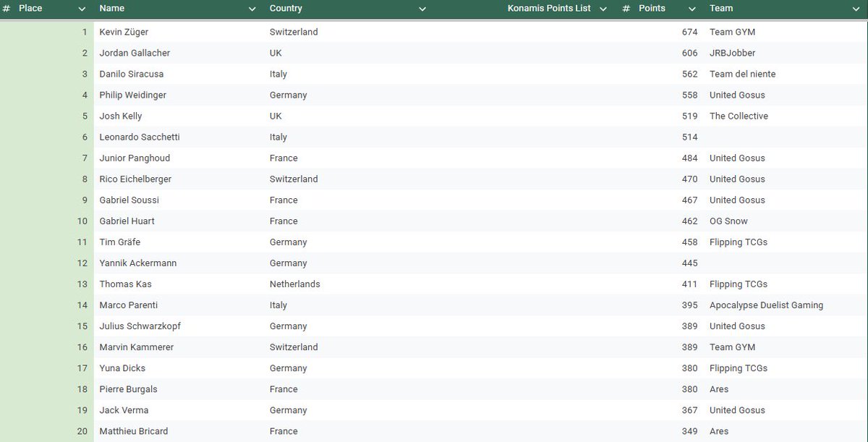Select the name cell Yuna Dicks
The image size is (868, 442).
pos(124,367)
